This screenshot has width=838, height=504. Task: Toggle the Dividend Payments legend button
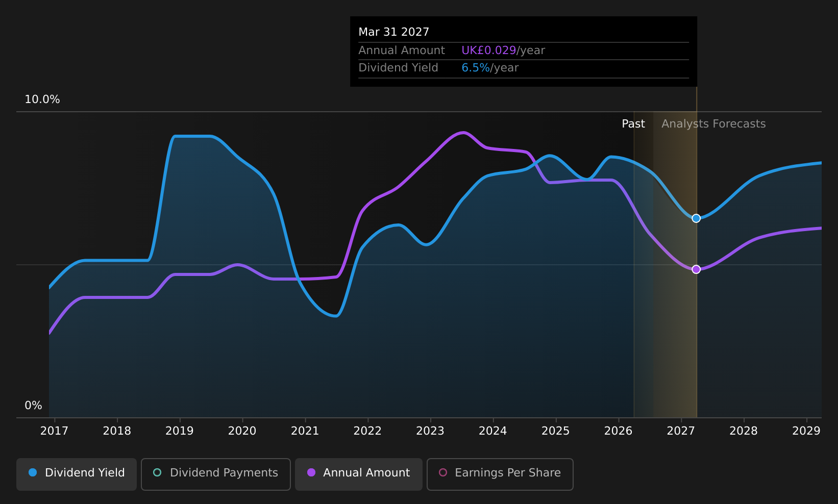click(216, 474)
